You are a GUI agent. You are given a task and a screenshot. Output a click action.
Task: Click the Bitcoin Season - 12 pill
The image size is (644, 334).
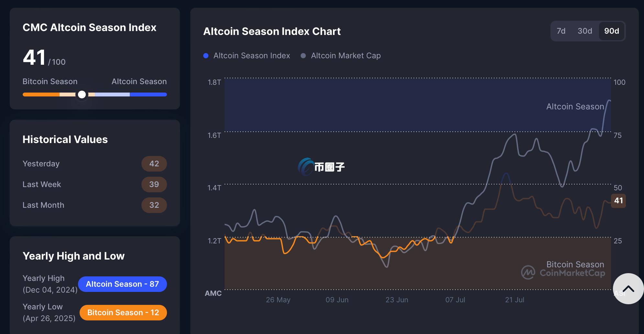(123, 313)
